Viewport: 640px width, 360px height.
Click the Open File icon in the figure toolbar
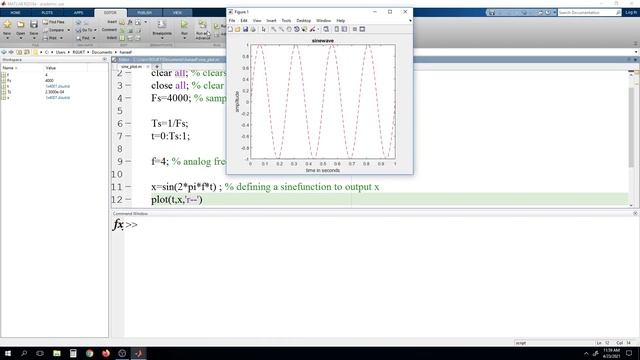click(238, 29)
